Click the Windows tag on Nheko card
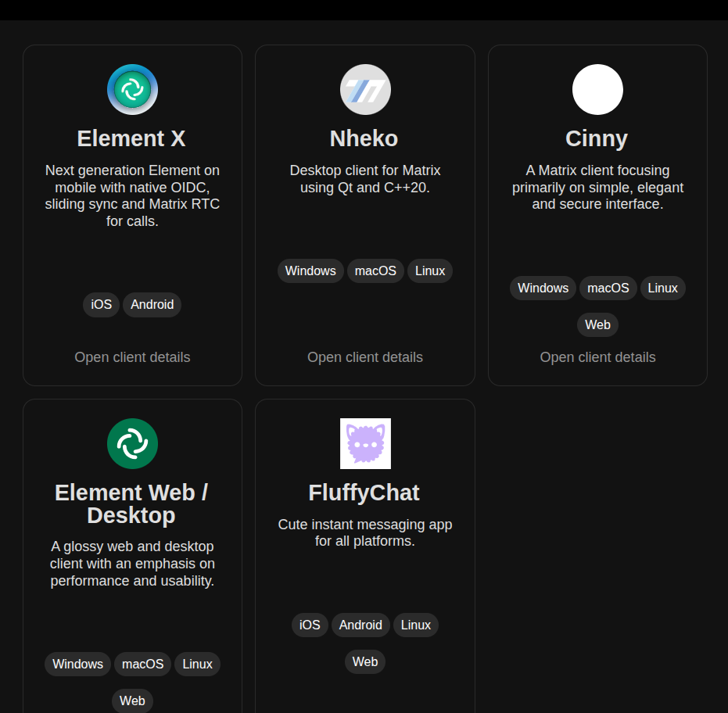The image size is (728, 713). (x=310, y=271)
